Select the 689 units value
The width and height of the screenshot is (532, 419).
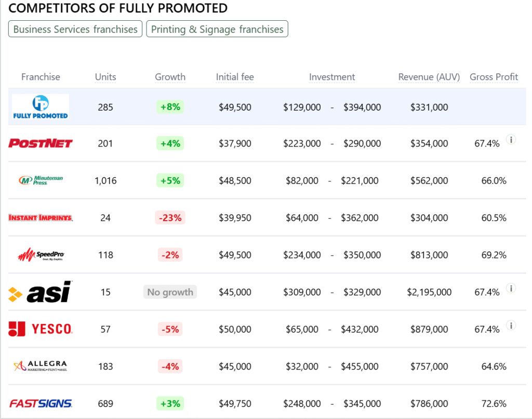[105, 404]
